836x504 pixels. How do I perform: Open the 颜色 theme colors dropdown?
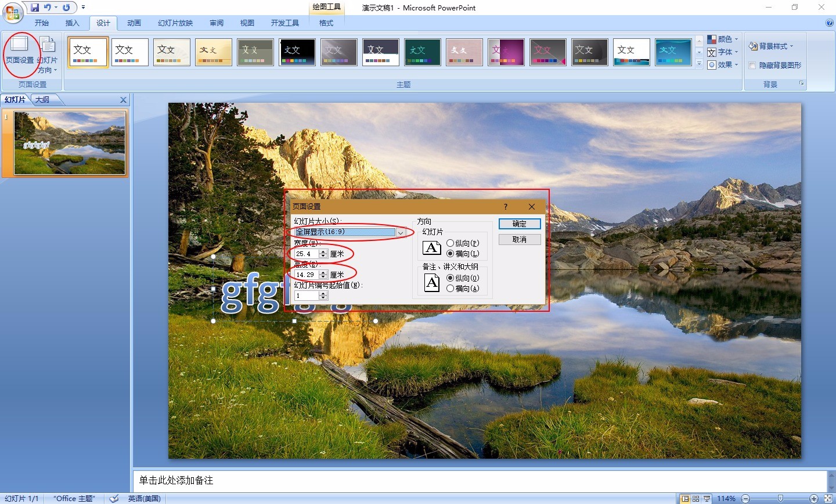pyautogui.click(x=723, y=39)
